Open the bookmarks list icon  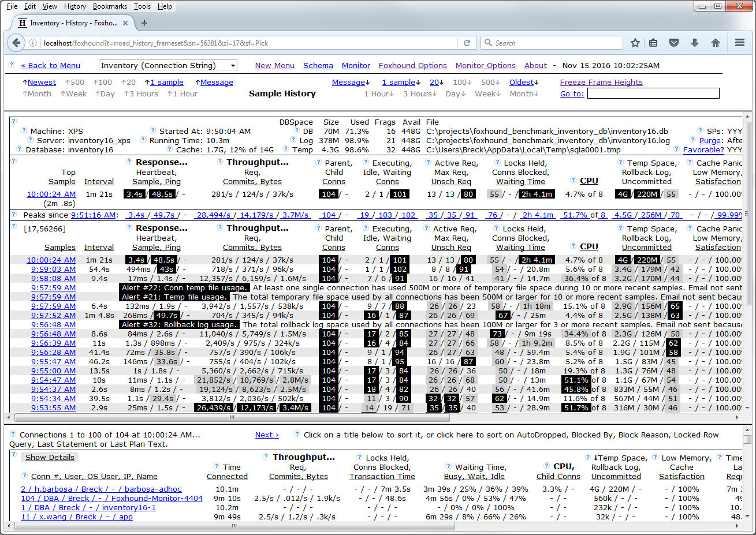pos(653,43)
